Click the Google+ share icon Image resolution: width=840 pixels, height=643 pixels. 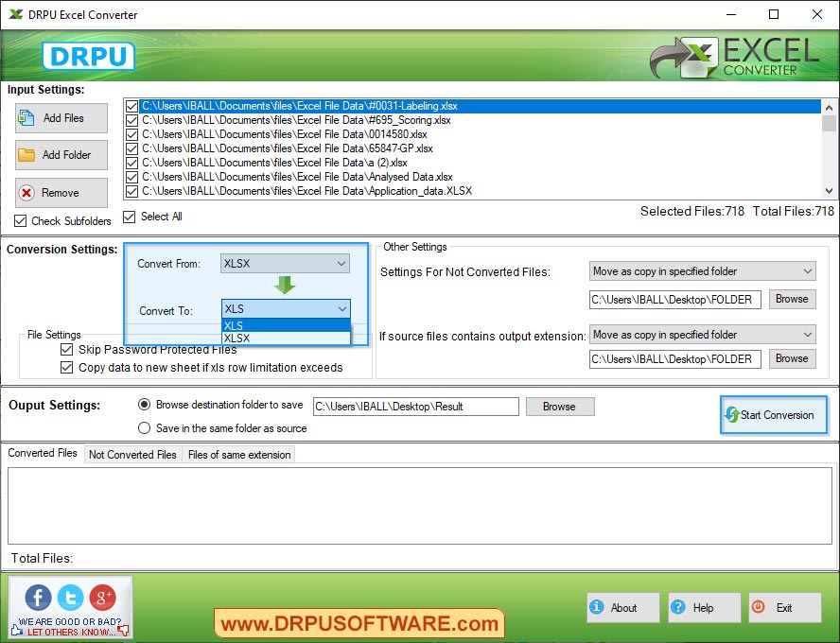[103, 597]
